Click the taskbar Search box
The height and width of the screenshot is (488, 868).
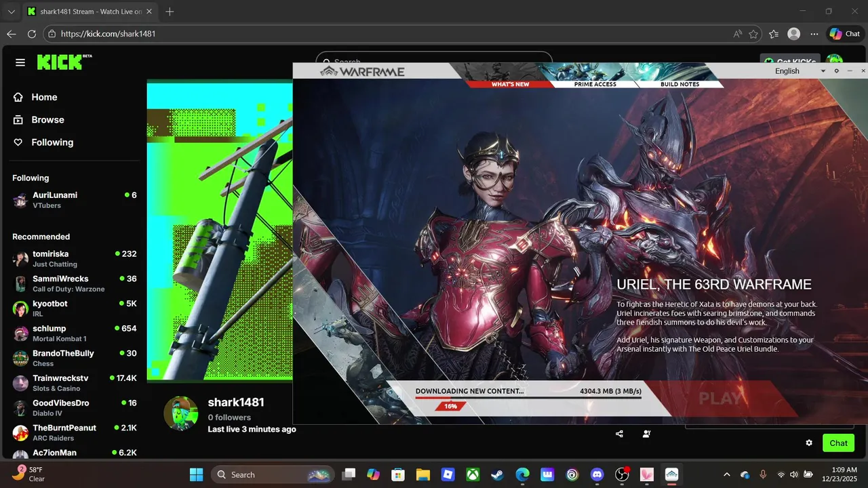tap(272, 474)
